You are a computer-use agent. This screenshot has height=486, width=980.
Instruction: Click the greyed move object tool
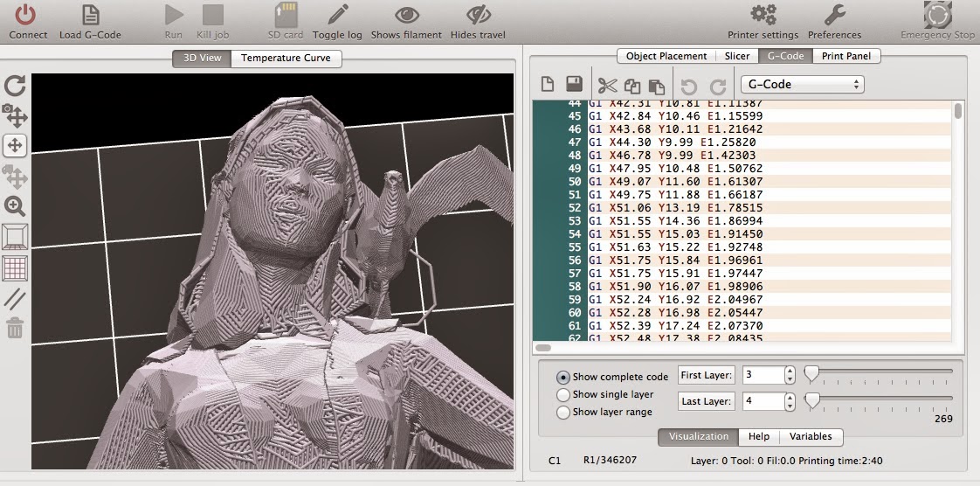coord(15,177)
